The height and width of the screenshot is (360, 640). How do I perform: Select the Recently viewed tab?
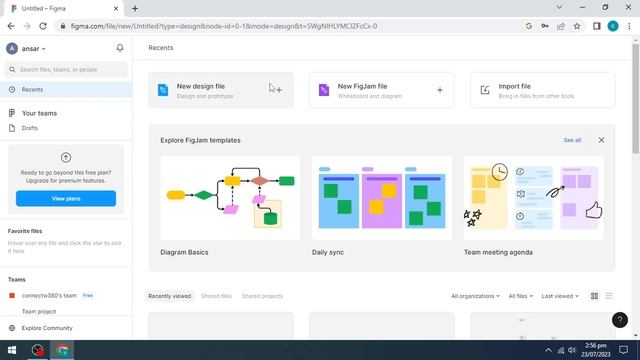click(x=169, y=296)
